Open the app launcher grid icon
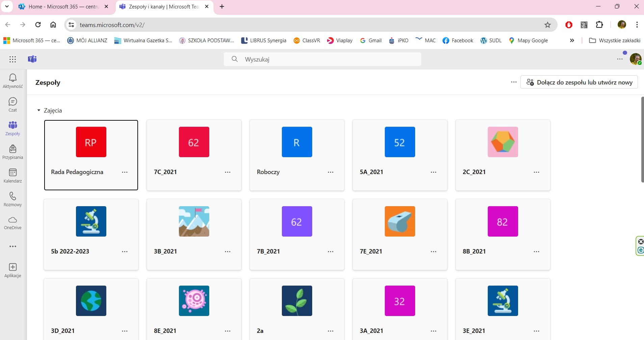This screenshot has height=340, width=644. pos(12,59)
